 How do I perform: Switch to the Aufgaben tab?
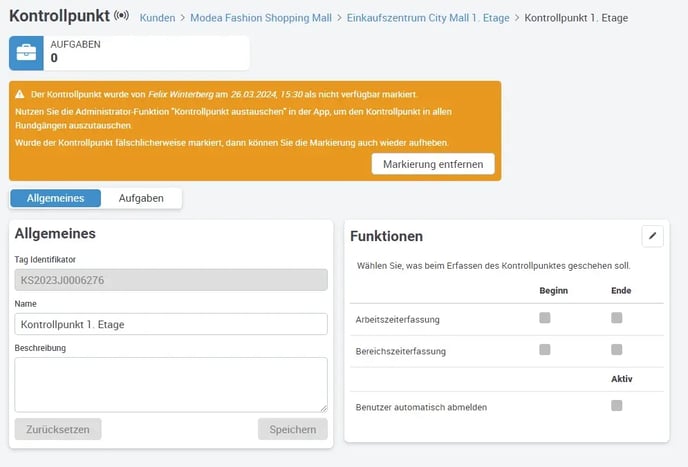141,198
